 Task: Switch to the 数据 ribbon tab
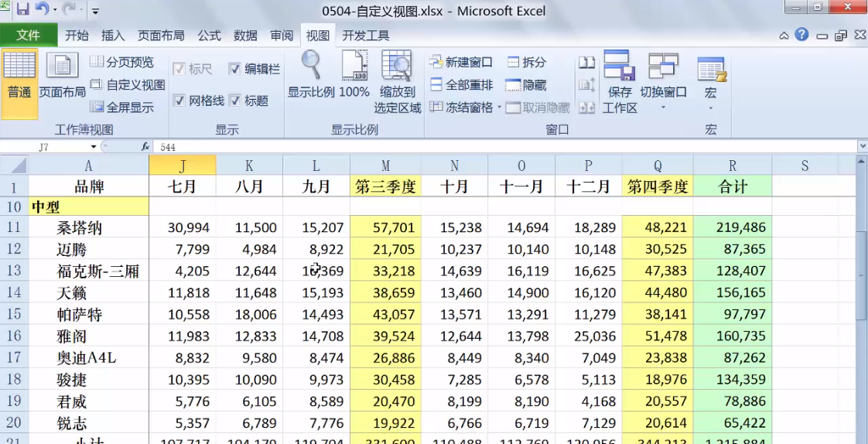pyautogui.click(x=245, y=36)
